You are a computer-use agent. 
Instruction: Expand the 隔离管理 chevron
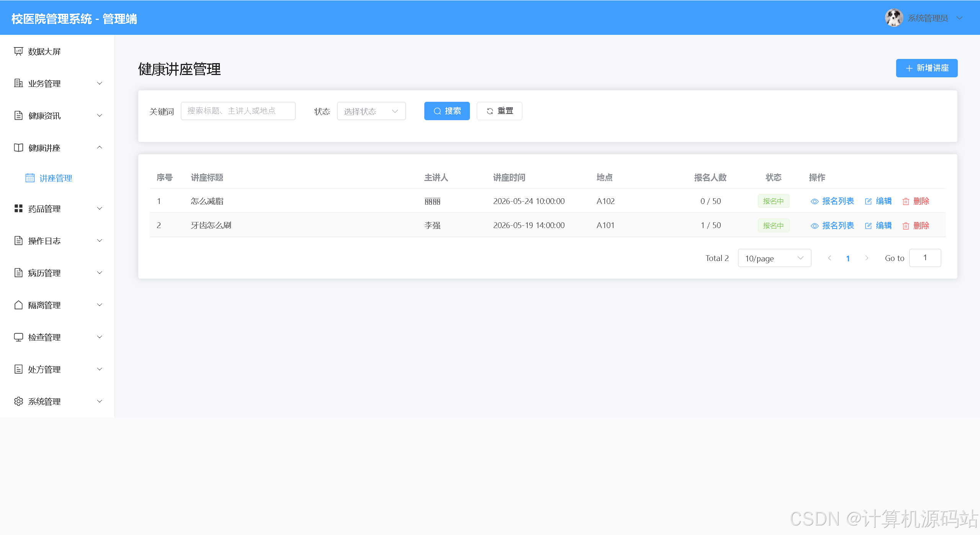coord(100,305)
